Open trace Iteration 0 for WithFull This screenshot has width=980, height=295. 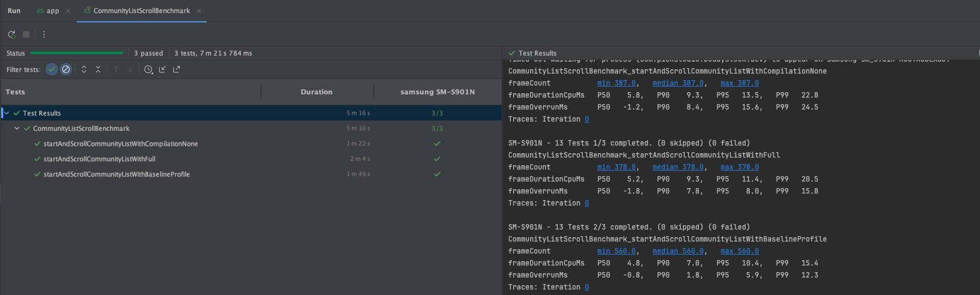pyautogui.click(x=587, y=203)
